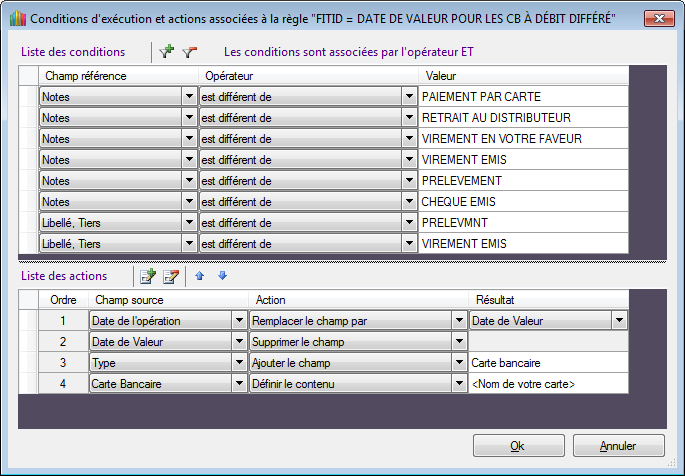Open the Définir le contenu action dropdown
685x476 pixels.
pos(459,384)
